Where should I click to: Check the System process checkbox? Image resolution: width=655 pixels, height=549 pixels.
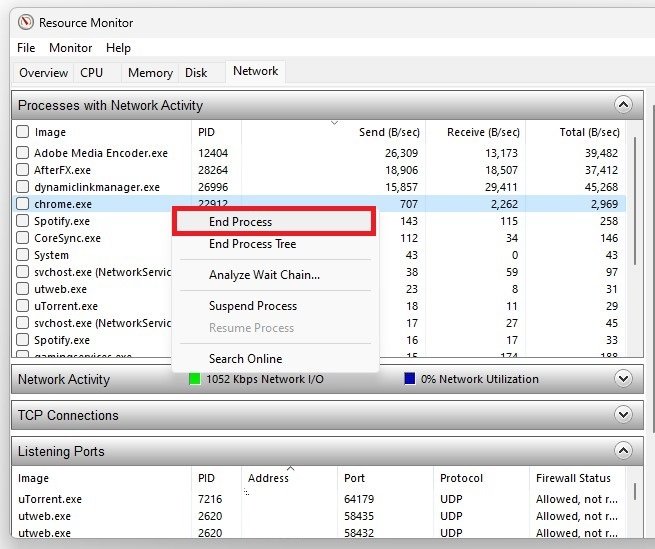[x=23, y=254]
